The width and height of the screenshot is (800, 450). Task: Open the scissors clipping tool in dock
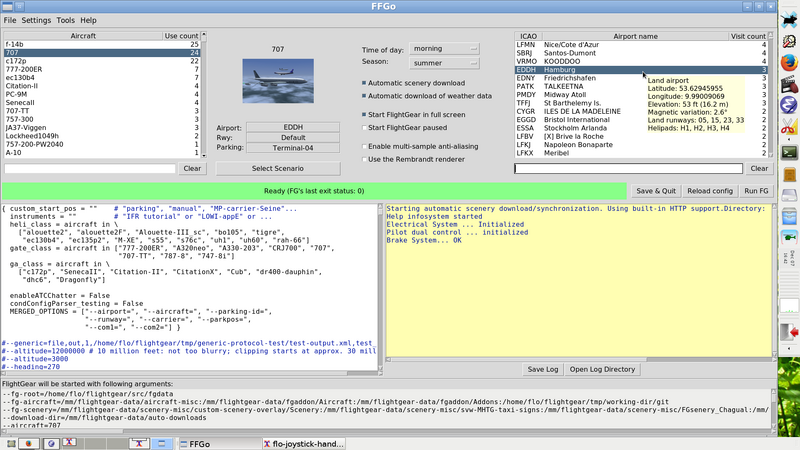tap(789, 126)
